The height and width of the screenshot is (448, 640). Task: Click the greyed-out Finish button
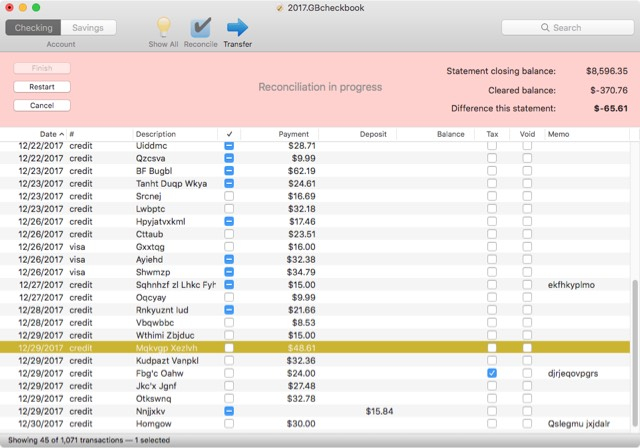pos(42,68)
